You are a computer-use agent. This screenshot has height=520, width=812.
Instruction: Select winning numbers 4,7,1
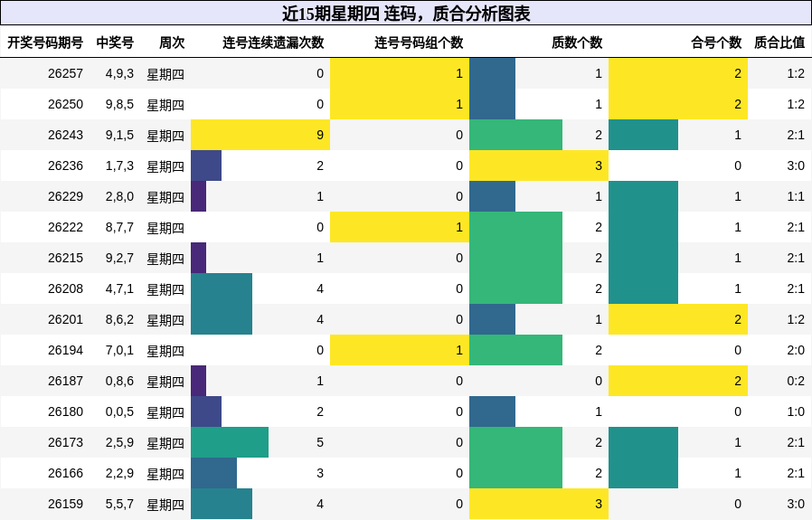pos(119,288)
